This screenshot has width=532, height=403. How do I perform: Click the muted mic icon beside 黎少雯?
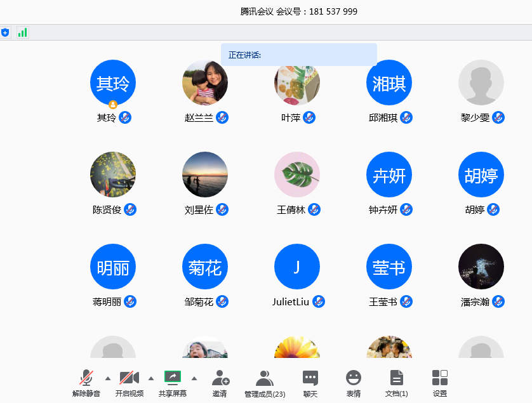click(498, 117)
